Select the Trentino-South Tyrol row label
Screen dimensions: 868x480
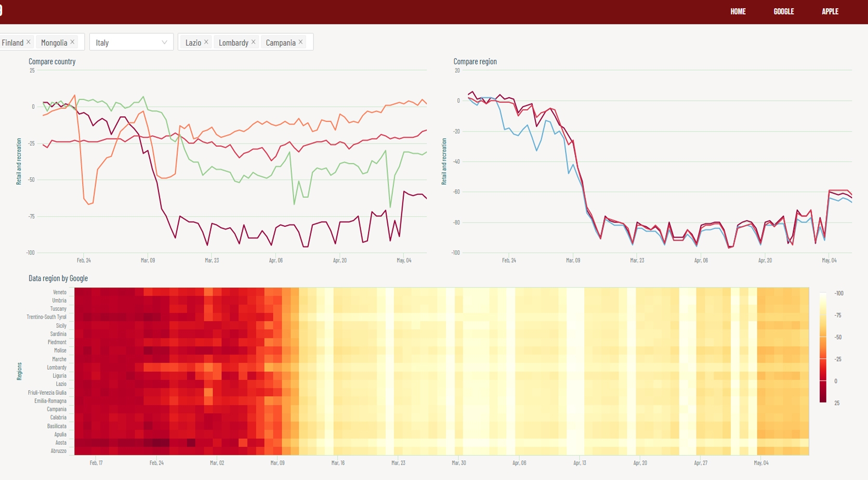pos(47,317)
